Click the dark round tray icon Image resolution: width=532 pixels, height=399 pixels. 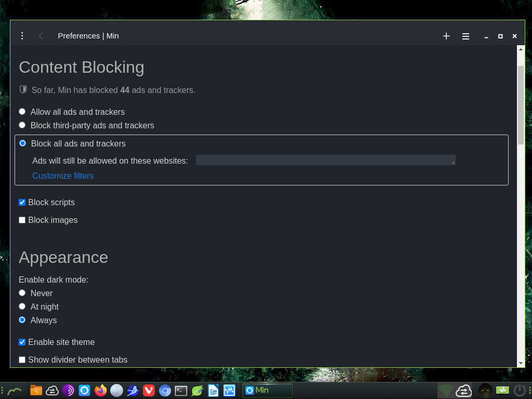[485, 391]
